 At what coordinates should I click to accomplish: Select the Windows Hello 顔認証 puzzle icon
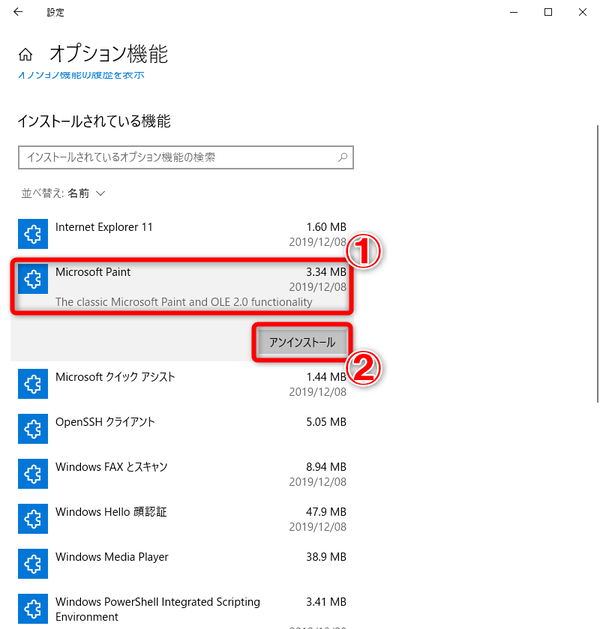click(x=33, y=519)
